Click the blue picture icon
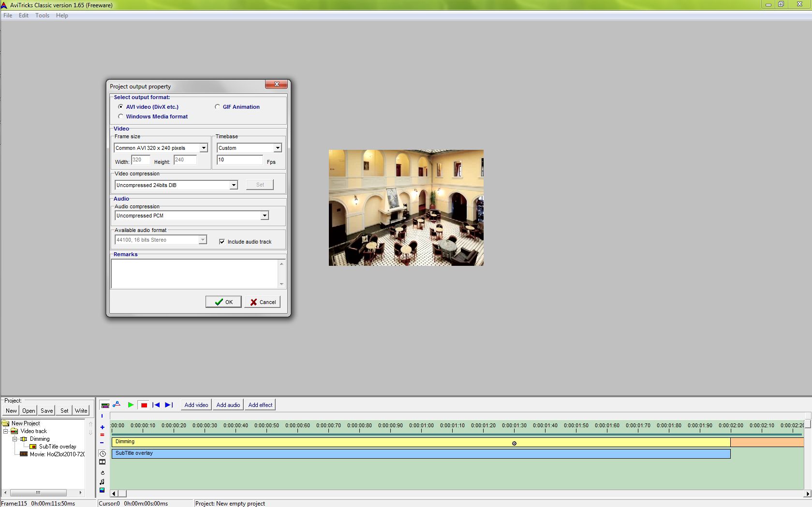Screen dimensions: 812x507 (x=103, y=490)
